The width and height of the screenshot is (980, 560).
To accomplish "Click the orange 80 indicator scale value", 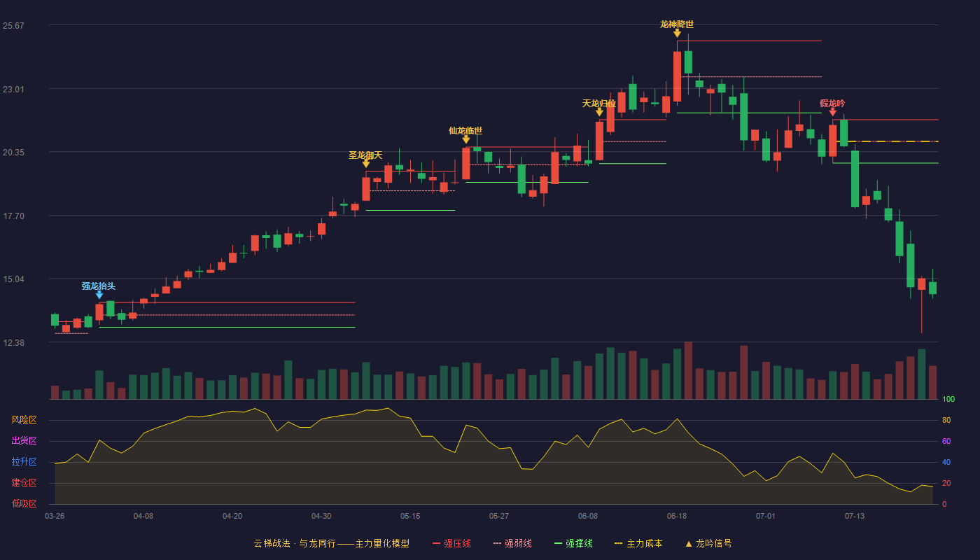I will [946, 420].
